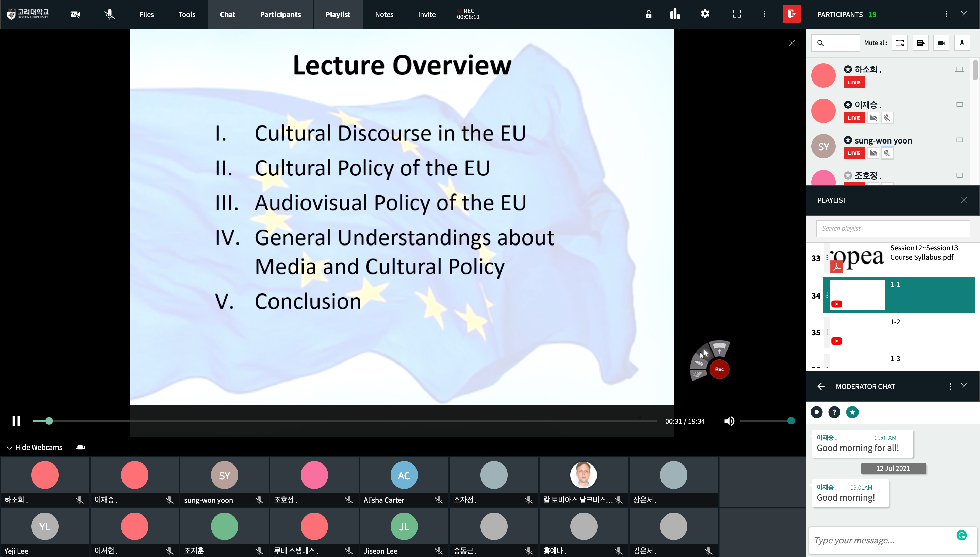Enter fullscreen mode with the toolbar icon
This screenshot has height=557, width=980.
click(x=736, y=14)
